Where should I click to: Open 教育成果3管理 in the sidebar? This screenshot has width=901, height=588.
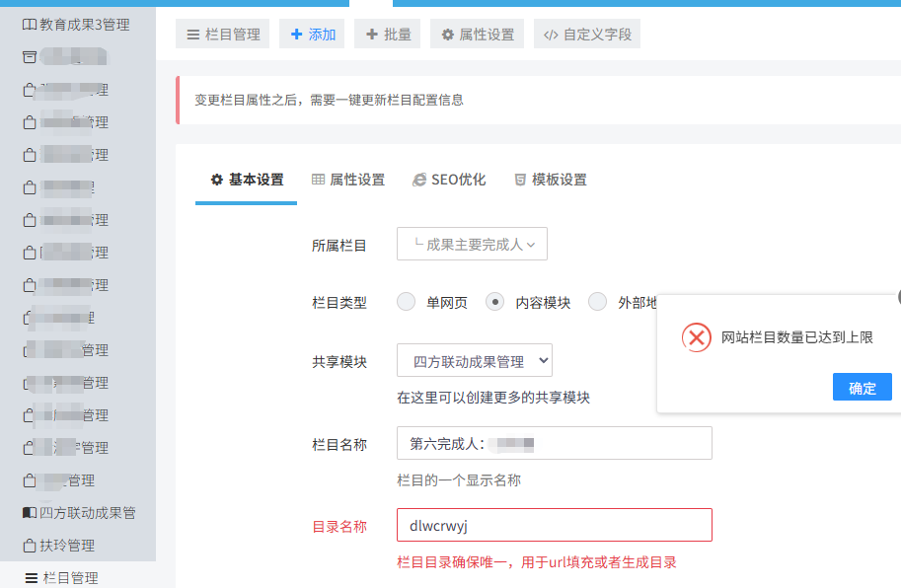[x=78, y=24]
